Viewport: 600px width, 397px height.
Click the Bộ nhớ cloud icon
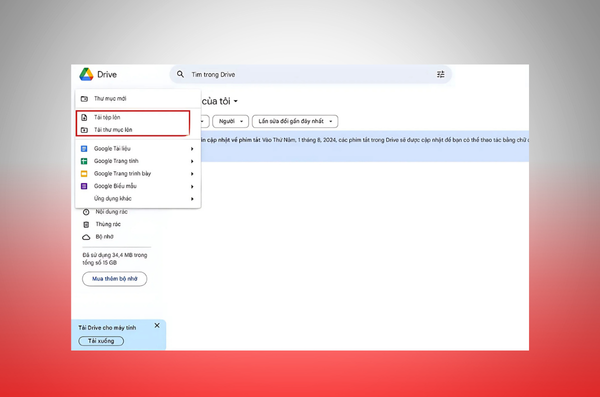pyautogui.click(x=86, y=237)
